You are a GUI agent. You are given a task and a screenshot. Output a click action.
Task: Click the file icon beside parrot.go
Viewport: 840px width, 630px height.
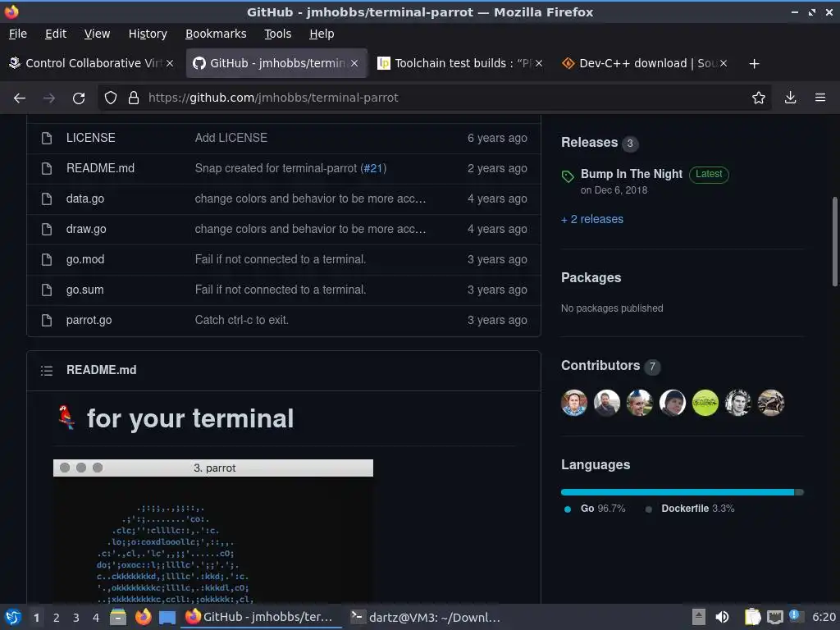[x=47, y=321]
